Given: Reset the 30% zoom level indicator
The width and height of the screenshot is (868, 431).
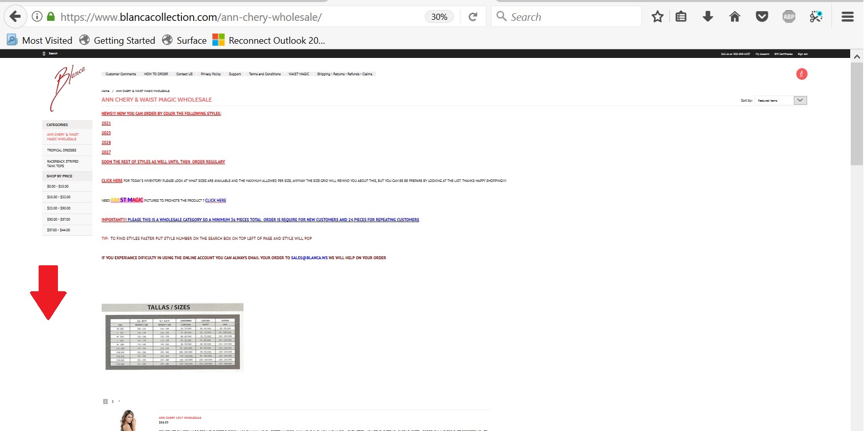Looking at the screenshot, I should coord(439,17).
